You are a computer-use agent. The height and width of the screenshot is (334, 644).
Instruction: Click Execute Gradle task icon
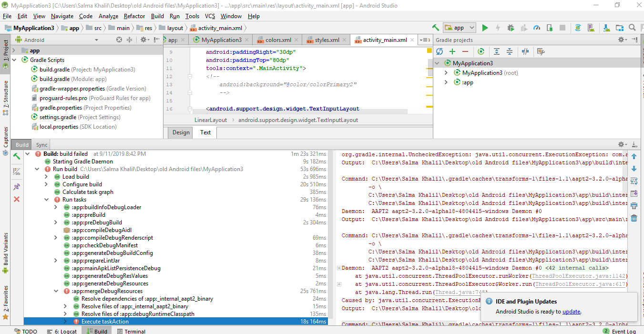click(481, 51)
